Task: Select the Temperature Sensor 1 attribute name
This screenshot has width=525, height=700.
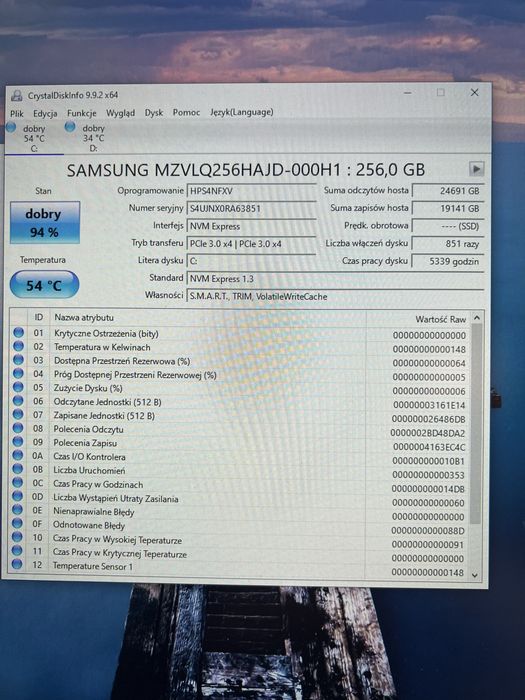Action: [93, 566]
